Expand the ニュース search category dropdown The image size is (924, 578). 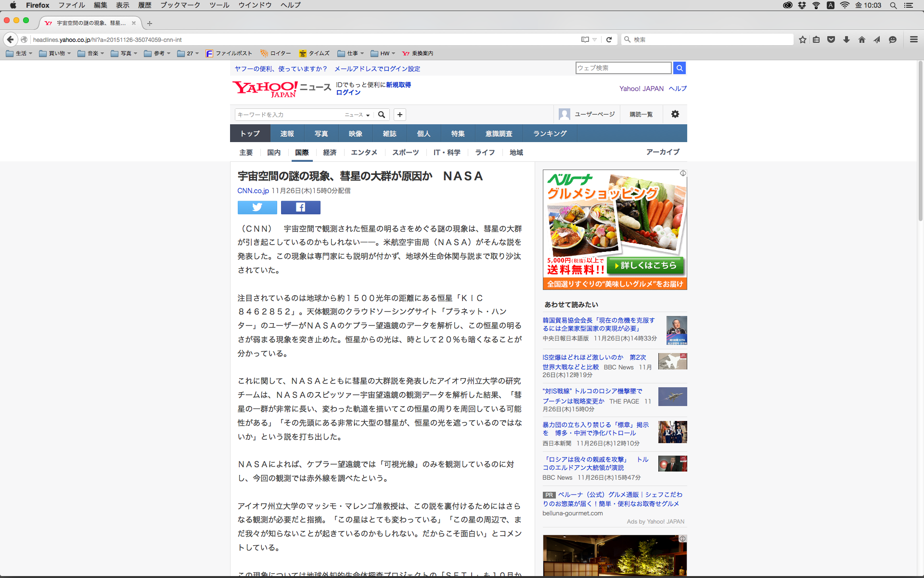click(357, 115)
